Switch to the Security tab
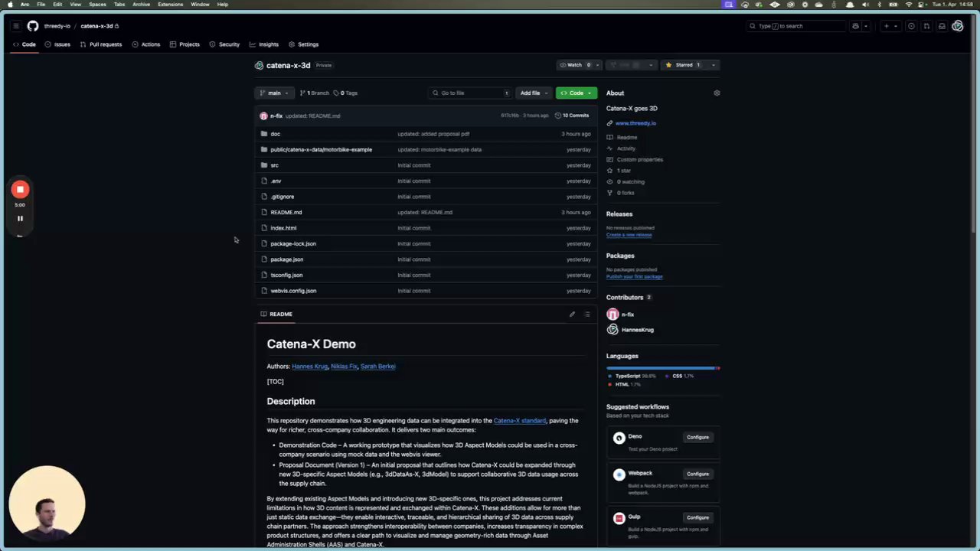Screen dimensions: 980x551 (224, 44)
